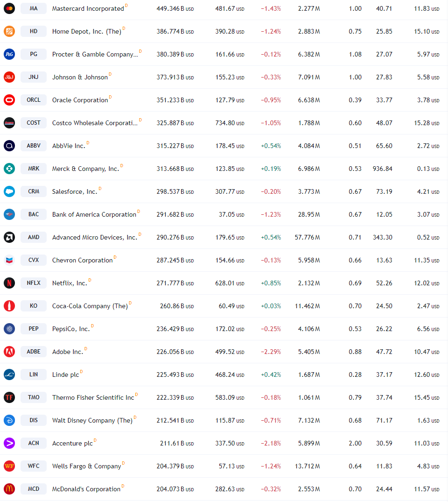448x502 pixels.
Task: Open Accenture plc company link
Action: (x=72, y=444)
